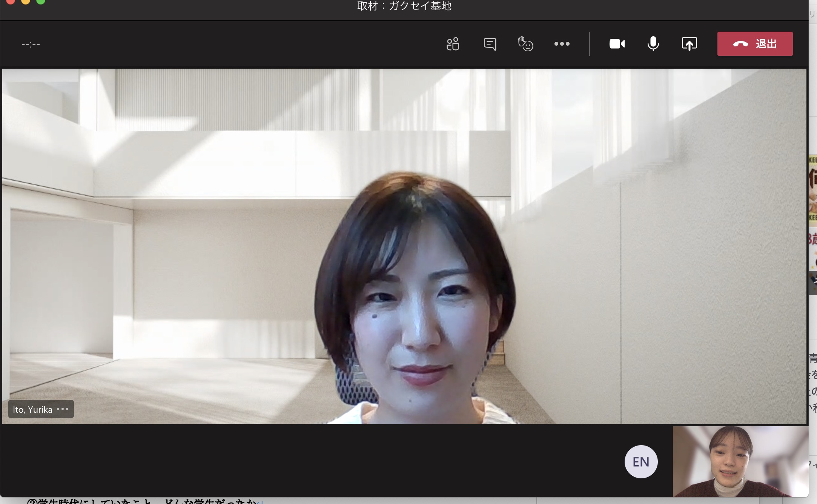Open options dots beside Ito, Yurika

[x=63, y=409]
